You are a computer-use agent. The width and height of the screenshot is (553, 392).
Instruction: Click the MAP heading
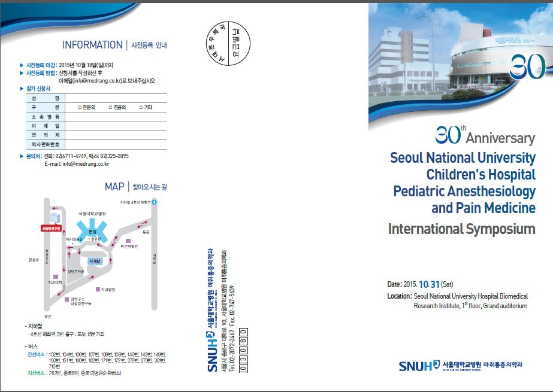114,186
